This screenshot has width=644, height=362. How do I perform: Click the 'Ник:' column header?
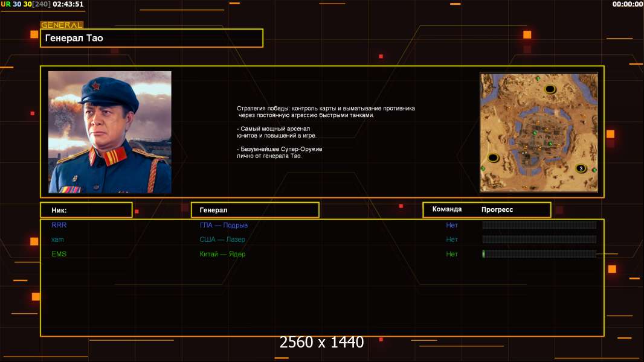[x=86, y=210]
